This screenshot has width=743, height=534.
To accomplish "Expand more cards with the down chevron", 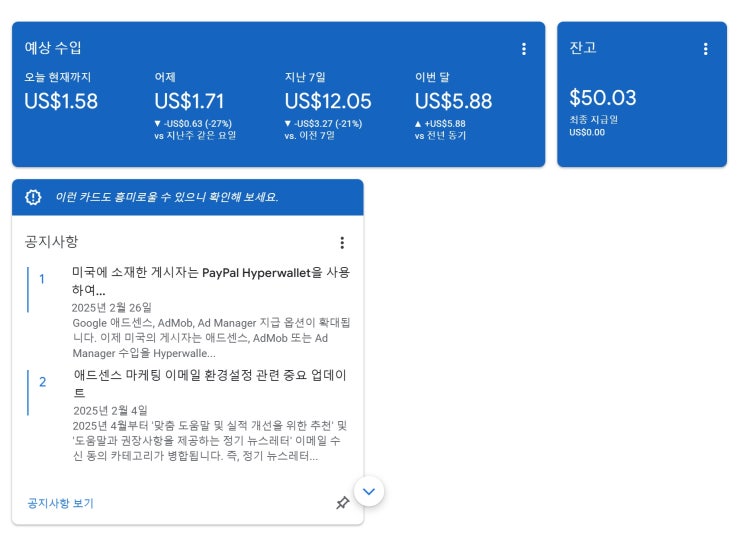I will [x=369, y=491].
